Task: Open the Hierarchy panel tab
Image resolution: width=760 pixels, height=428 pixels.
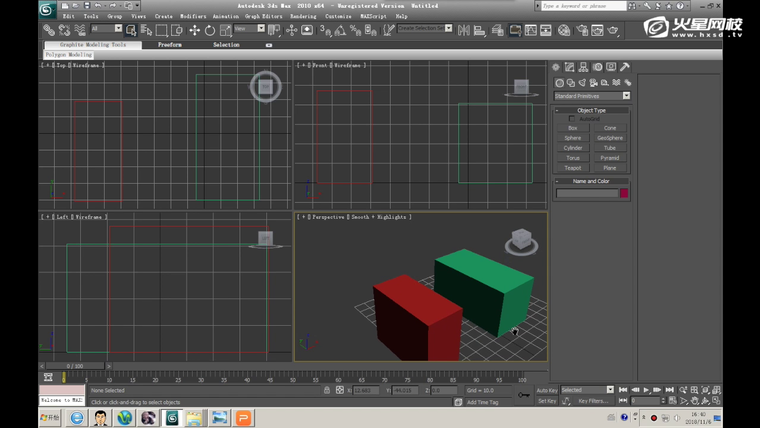Action: click(583, 67)
